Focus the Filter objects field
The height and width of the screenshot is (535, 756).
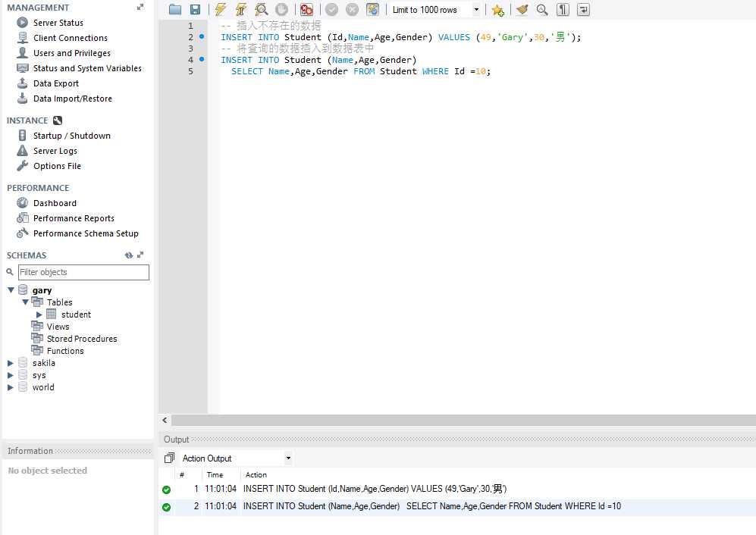pos(83,272)
